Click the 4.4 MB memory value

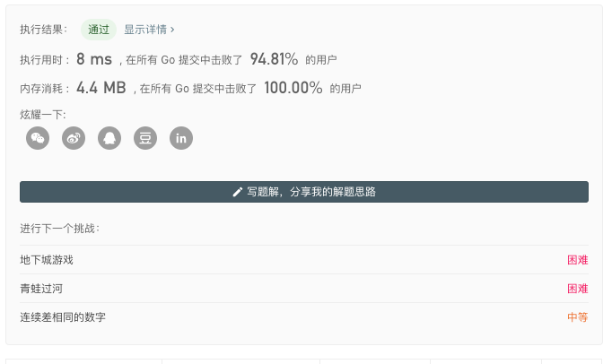coord(100,88)
